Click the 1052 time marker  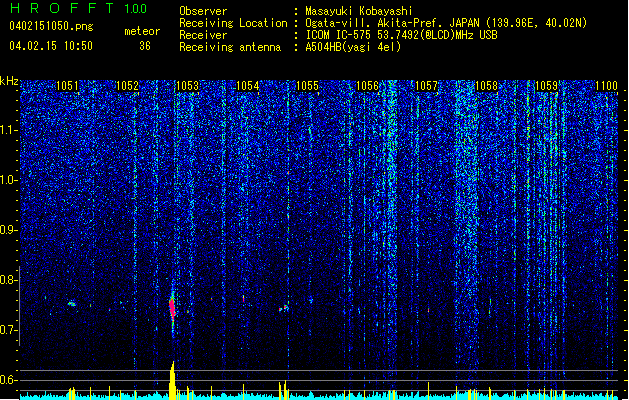click(x=127, y=86)
